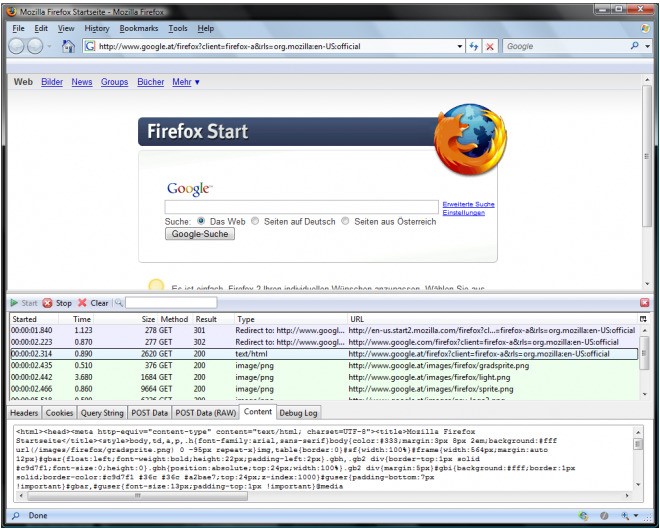
Task: Switch to the Debug Log tab
Action: coord(298,413)
